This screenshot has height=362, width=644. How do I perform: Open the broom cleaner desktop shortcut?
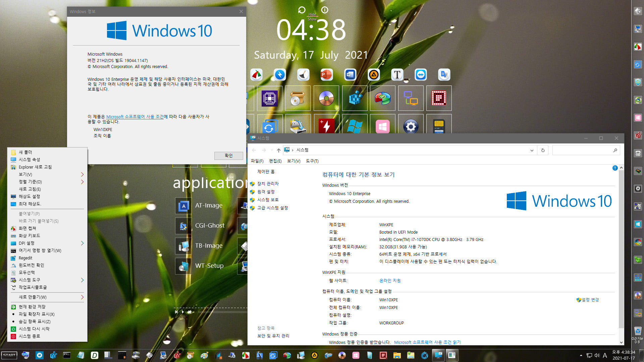pos(303,74)
